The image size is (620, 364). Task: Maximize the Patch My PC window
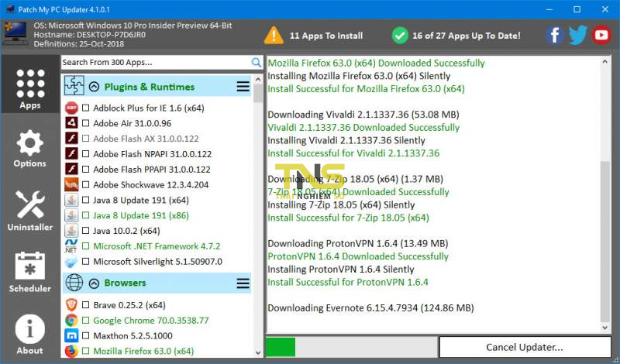point(577,9)
